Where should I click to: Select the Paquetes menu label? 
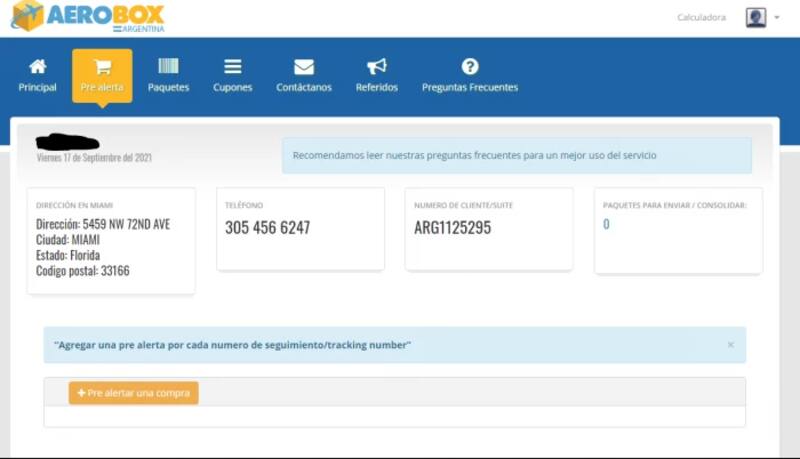[168, 88]
